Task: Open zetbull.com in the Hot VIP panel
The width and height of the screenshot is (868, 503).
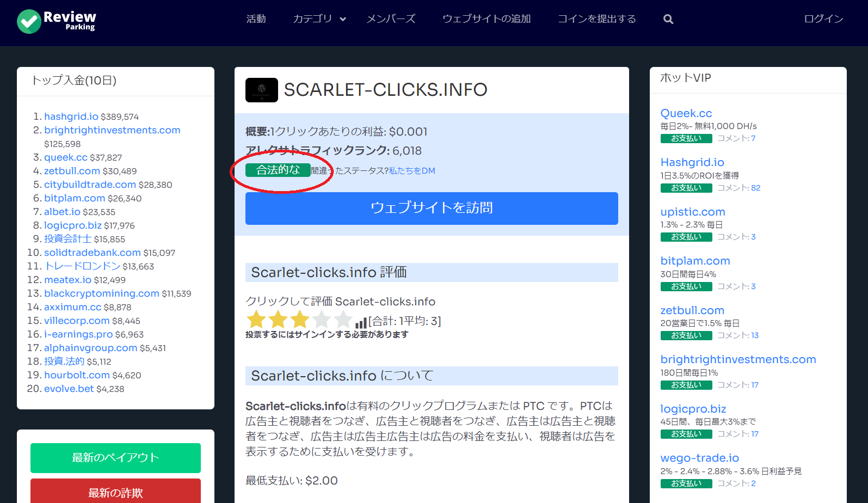Action: point(692,310)
